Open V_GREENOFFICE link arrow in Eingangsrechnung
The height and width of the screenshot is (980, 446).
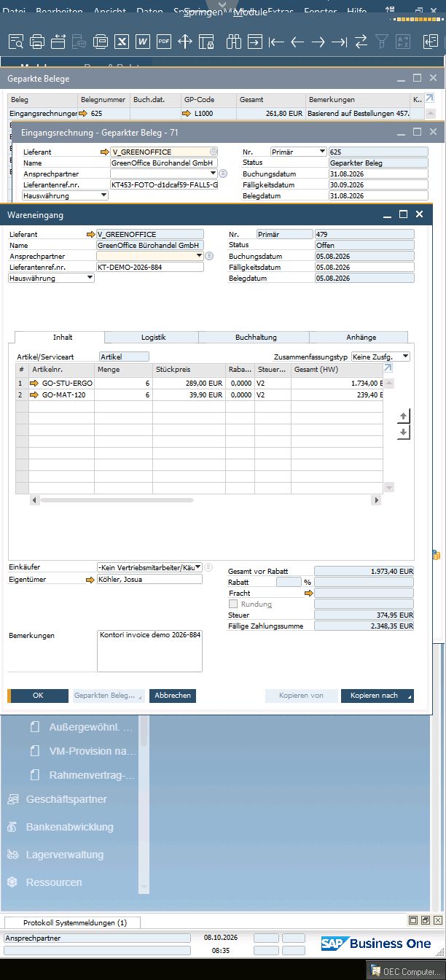(104, 152)
